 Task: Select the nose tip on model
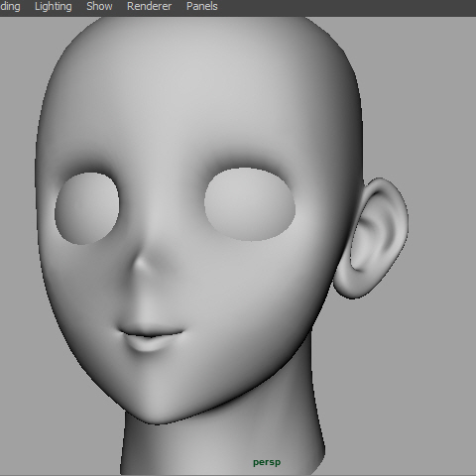(x=142, y=264)
